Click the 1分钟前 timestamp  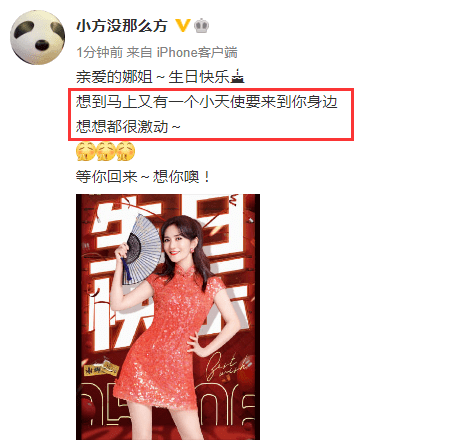click(x=100, y=52)
